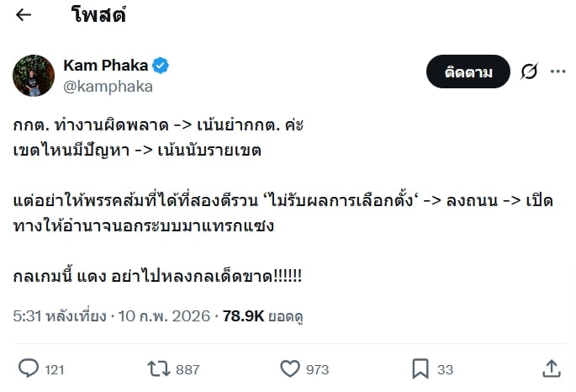View the 78.9K ยอดดู views count
Image resolution: width=576 pixels, height=392 pixels.
[x=262, y=316]
